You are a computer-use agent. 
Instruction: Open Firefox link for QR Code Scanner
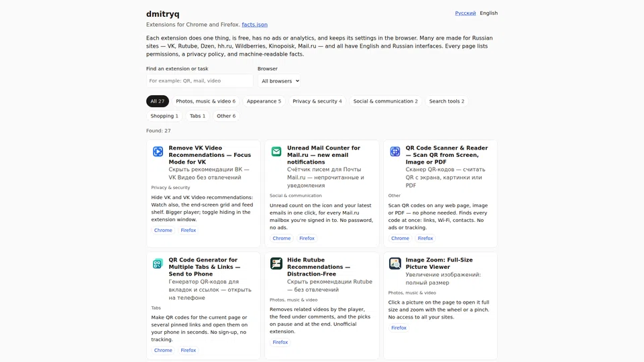[425, 238]
